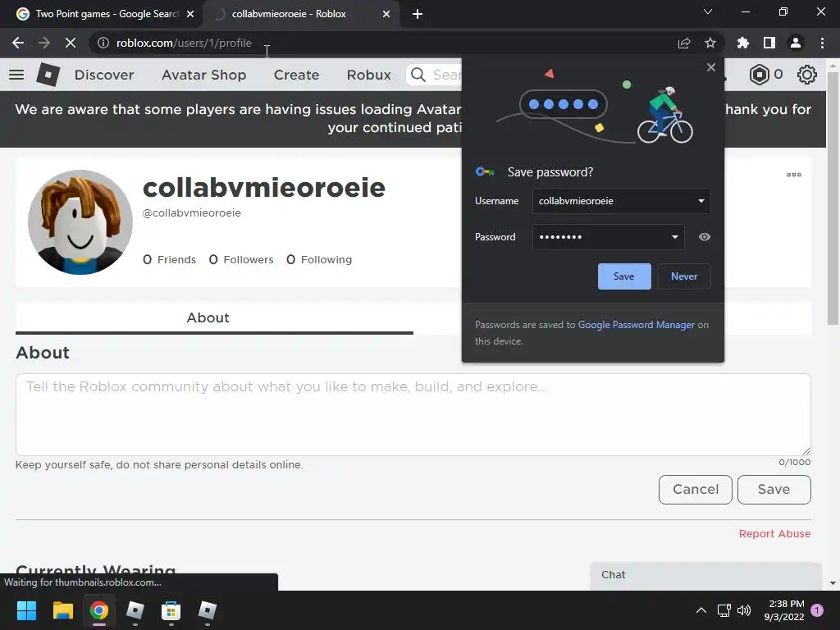Open Create in Roblox nav

click(x=296, y=75)
